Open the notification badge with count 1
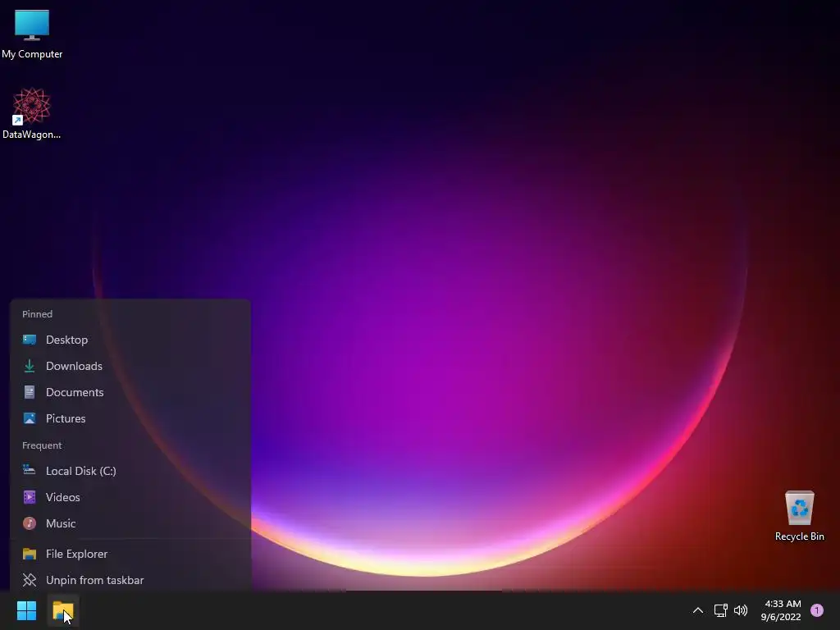Screen dimensions: 840x630 [817, 610]
